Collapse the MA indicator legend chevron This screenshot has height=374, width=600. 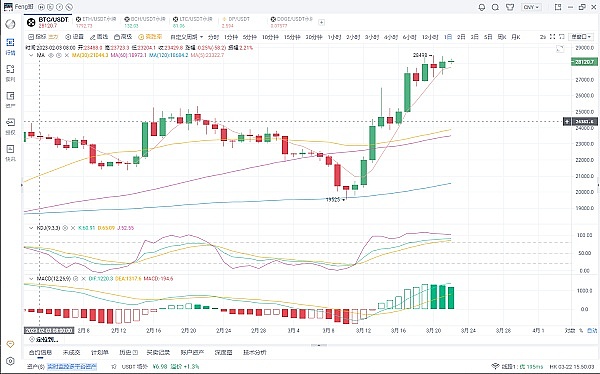coord(31,55)
